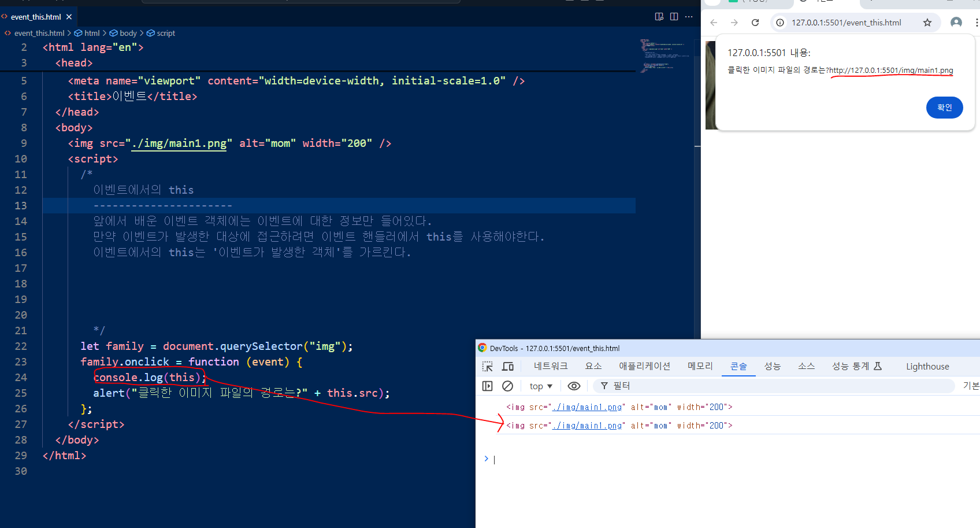
Task: Open the 성능 통계 tab in DevTools
Action: point(856,366)
